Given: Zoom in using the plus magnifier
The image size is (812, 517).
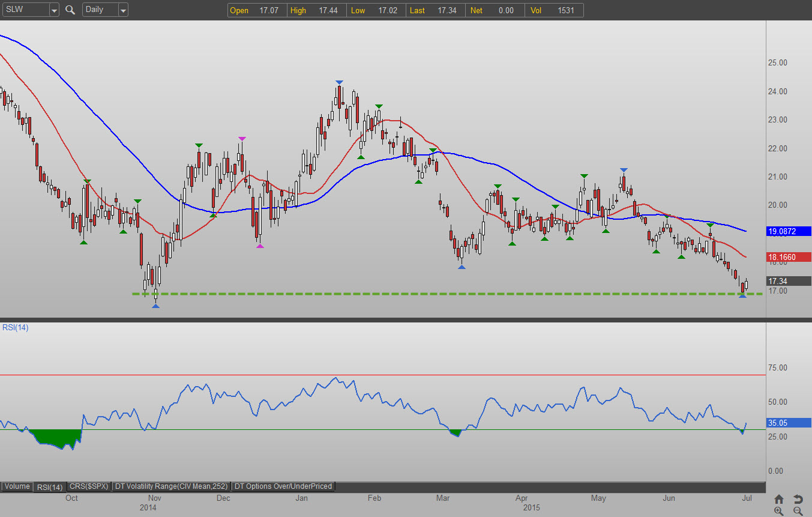Looking at the screenshot, I should tap(779, 511).
